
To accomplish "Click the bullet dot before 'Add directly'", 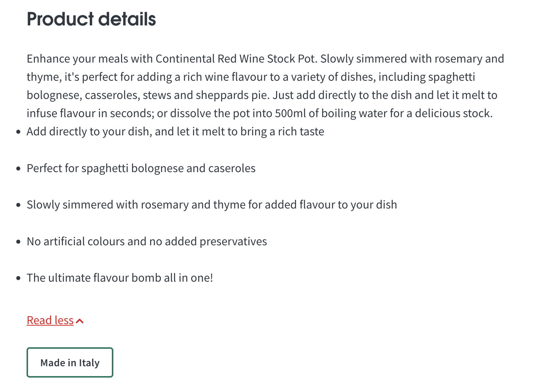I will 19,132.
